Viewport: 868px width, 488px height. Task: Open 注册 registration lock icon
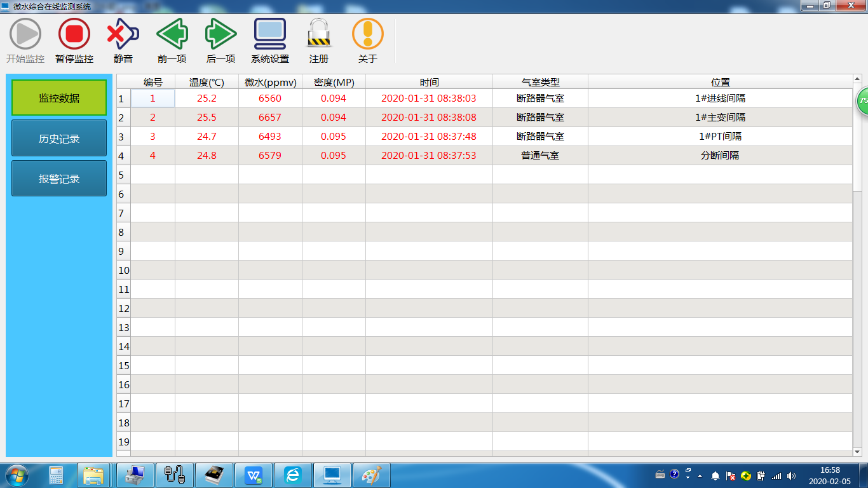(x=319, y=34)
